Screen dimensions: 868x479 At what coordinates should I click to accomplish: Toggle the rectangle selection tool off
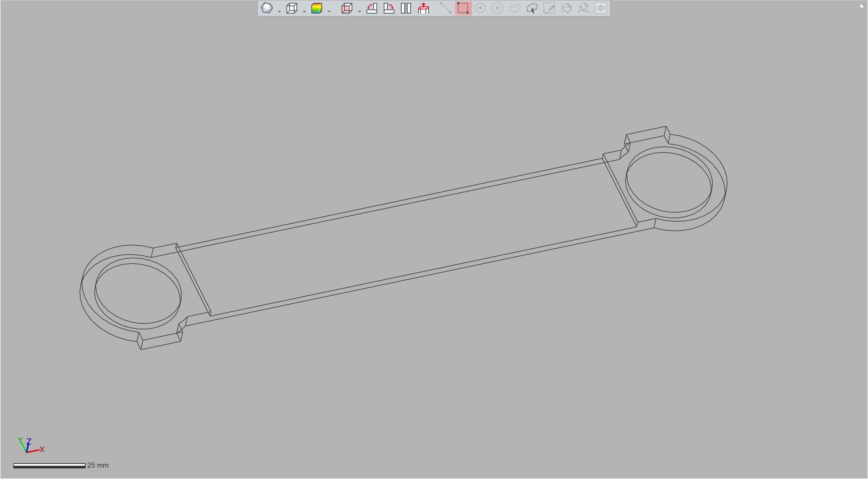(463, 8)
